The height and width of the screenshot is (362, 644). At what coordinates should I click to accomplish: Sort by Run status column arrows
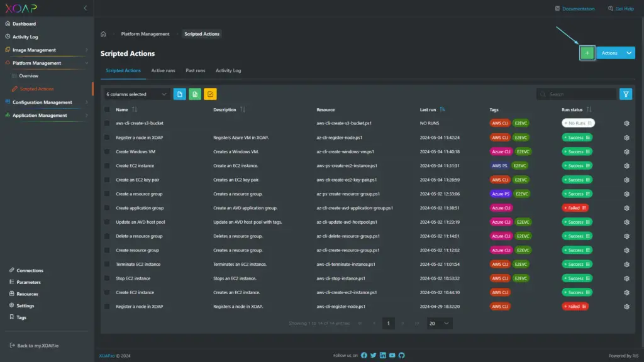[x=589, y=109]
